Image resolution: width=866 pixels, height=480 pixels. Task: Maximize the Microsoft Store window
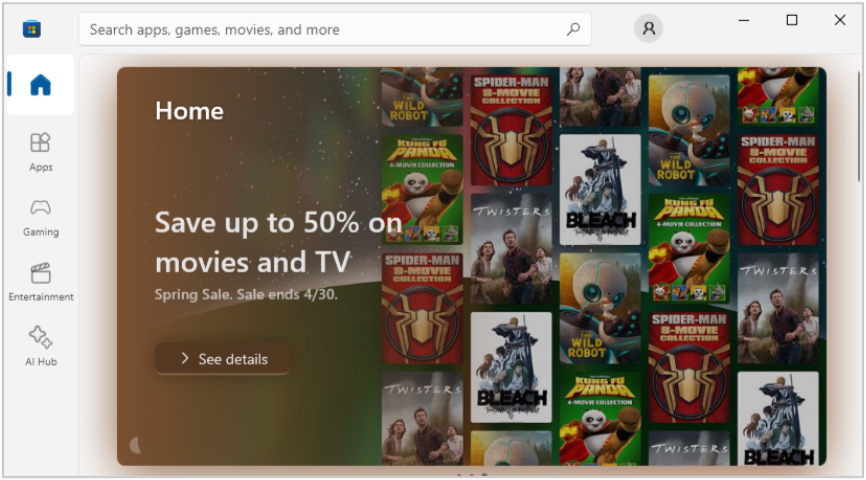792,20
